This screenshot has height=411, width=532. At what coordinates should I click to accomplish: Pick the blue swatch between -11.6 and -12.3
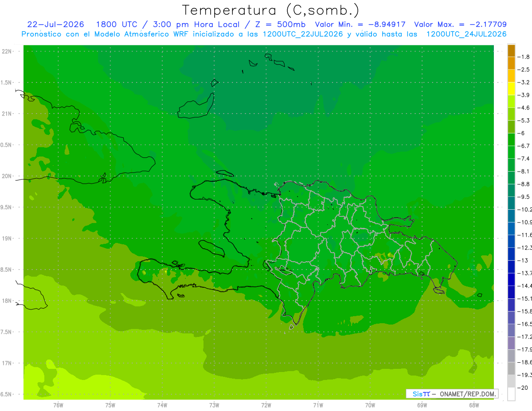click(511, 241)
